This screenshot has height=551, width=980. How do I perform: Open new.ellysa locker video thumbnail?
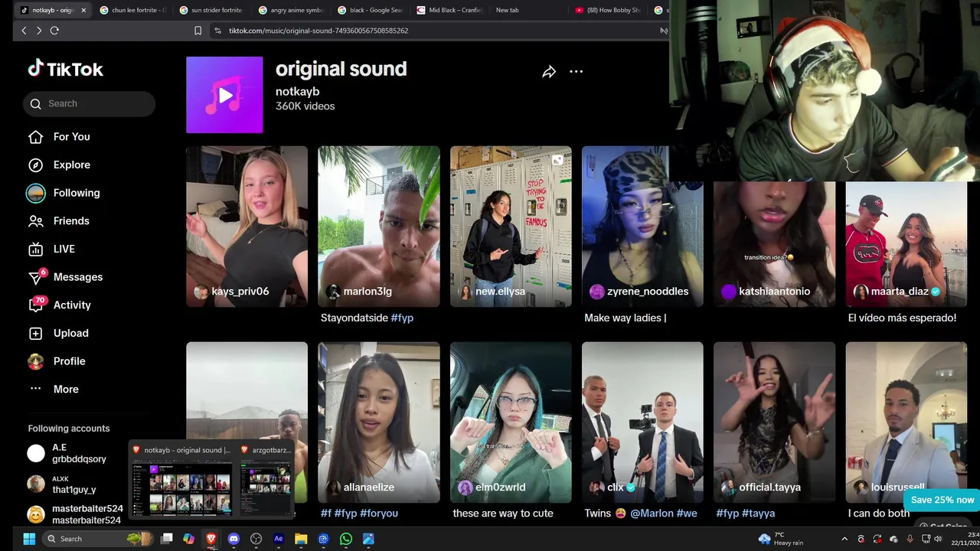(511, 227)
